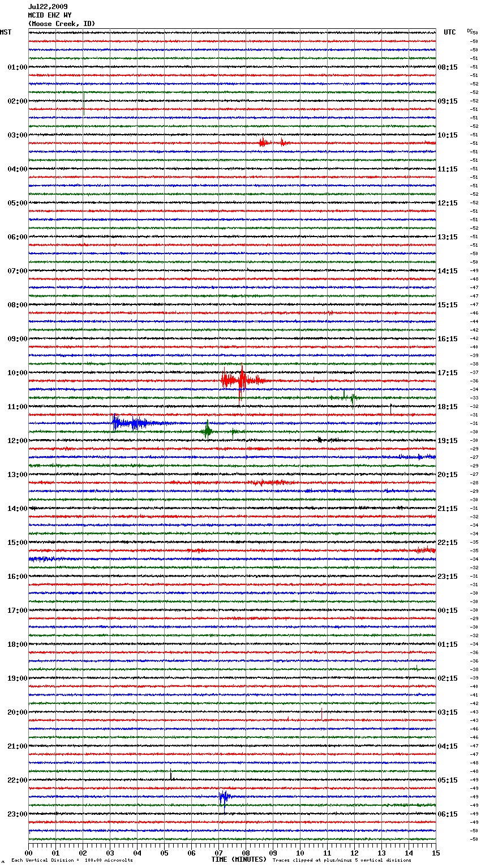Select the 19:00 MST row label

coord(18,678)
